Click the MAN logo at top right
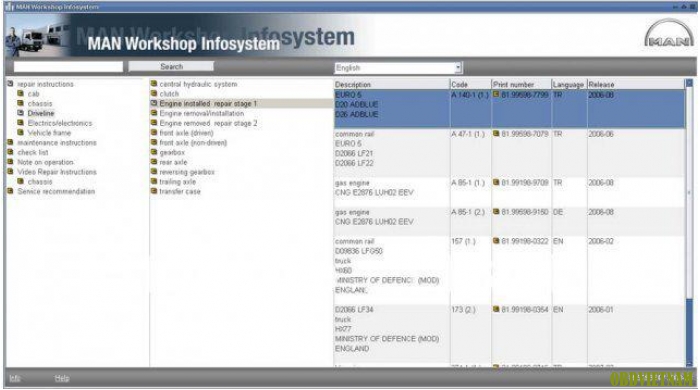 [x=668, y=33]
